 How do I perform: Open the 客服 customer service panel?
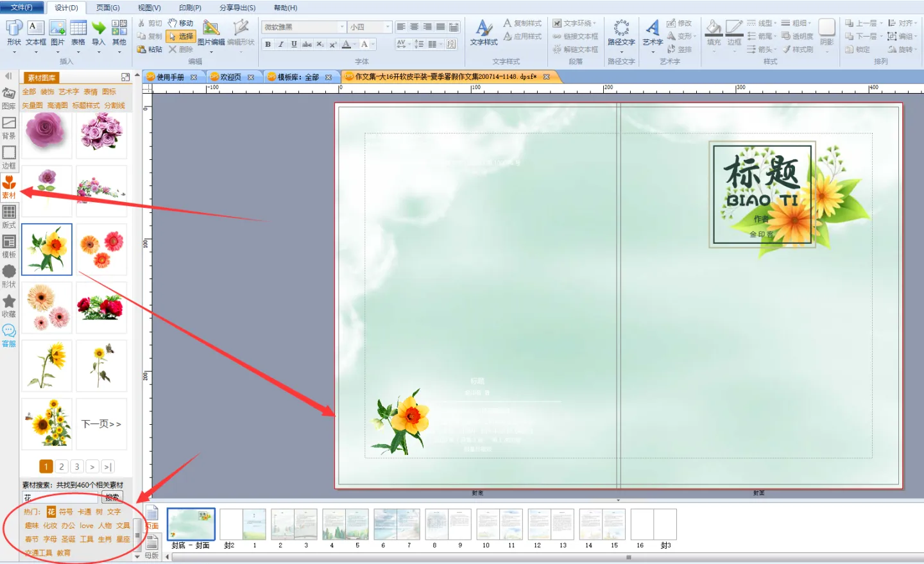click(x=9, y=336)
